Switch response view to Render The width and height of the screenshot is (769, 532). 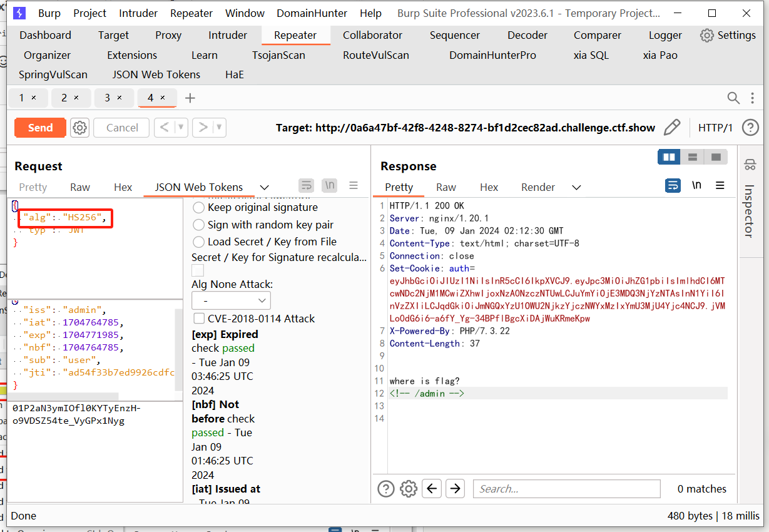(x=538, y=187)
